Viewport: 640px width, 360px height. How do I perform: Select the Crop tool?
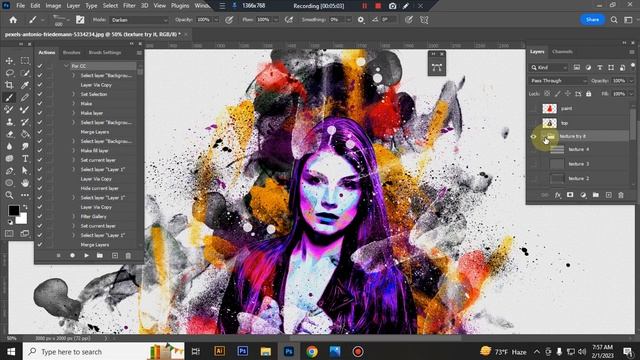coord(9,85)
